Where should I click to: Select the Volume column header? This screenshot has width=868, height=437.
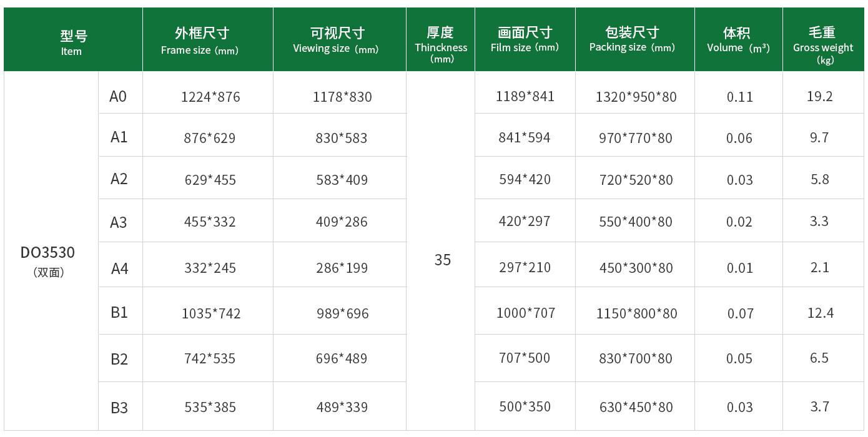point(739,39)
